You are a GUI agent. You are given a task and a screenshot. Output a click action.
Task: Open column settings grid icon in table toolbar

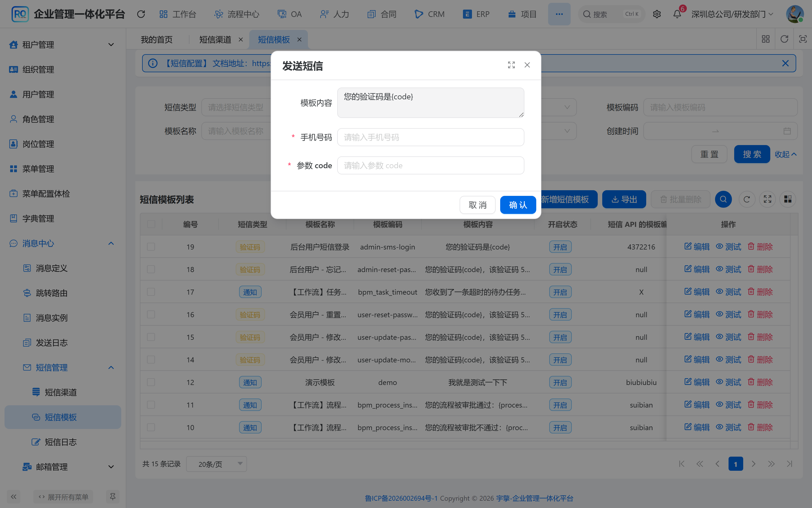click(x=788, y=199)
